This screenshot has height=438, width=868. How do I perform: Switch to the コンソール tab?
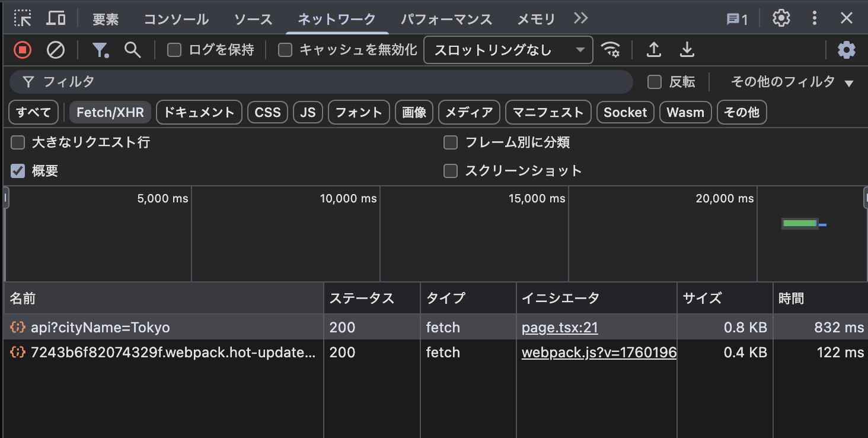(x=175, y=18)
